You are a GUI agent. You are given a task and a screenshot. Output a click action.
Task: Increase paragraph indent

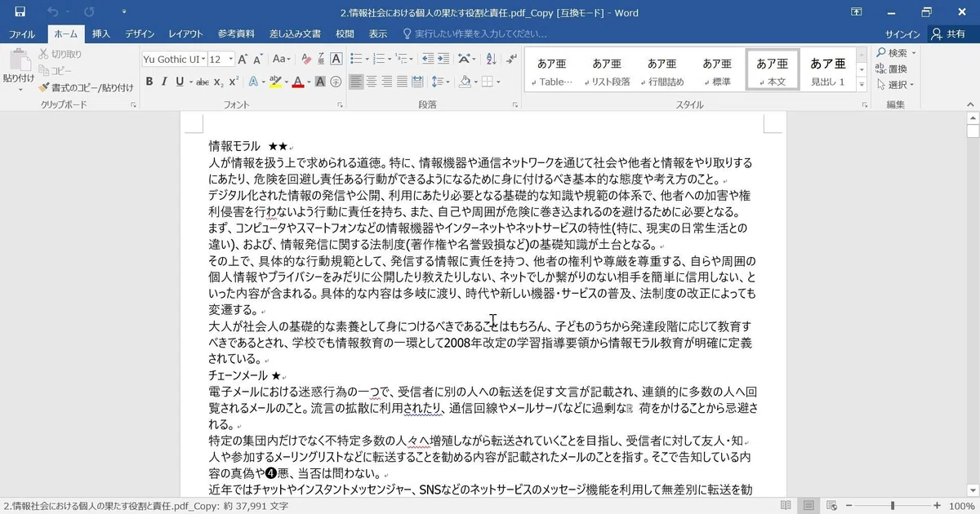(443, 59)
